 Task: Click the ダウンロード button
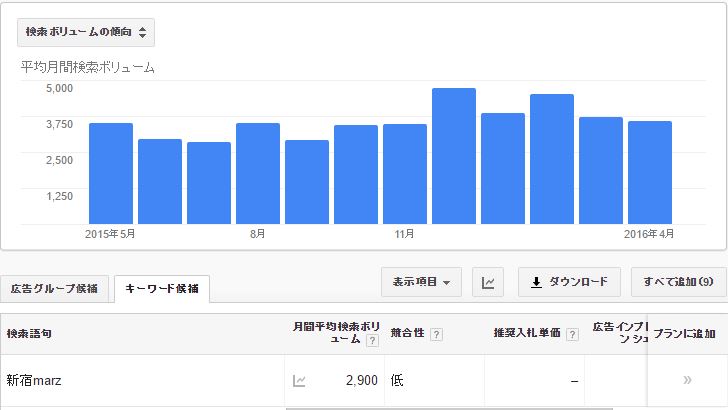(x=569, y=282)
